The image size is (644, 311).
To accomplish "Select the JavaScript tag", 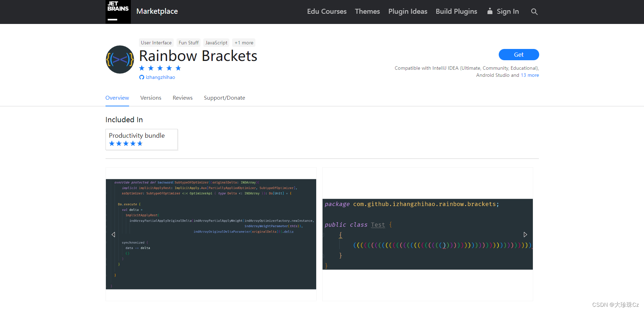I will 216,43.
